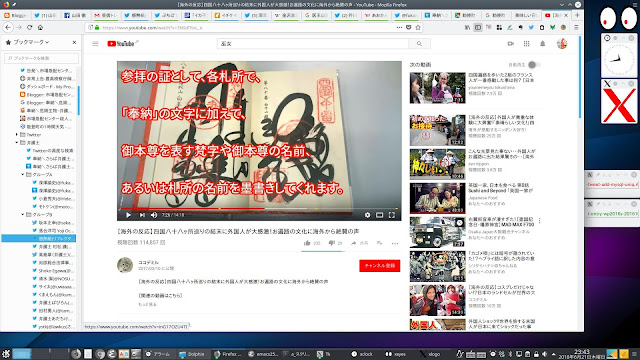The width and height of the screenshot is (640, 360).
Task: Open the player settings gear
Action: click(367, 215)
